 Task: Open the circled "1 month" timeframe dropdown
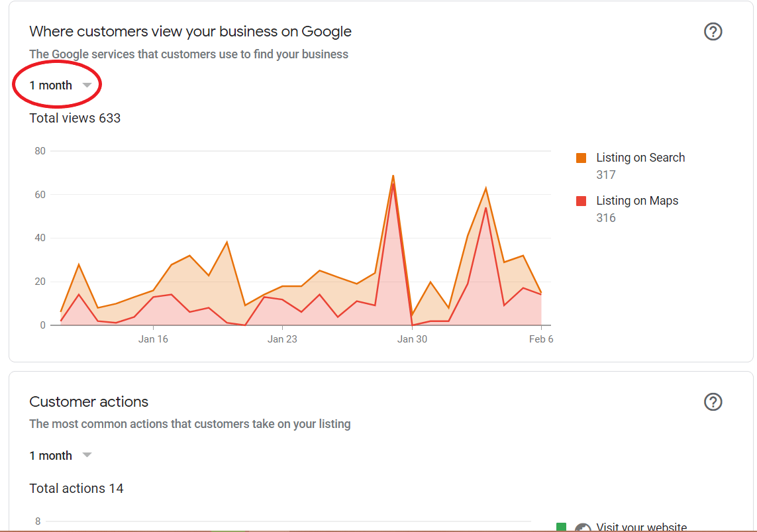coord(56,85)
